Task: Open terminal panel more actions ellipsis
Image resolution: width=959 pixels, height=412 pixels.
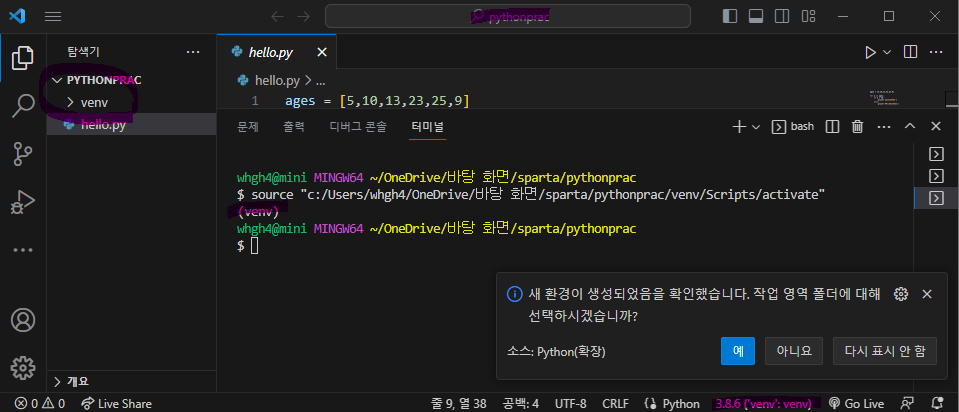Action: coord(884,127)
